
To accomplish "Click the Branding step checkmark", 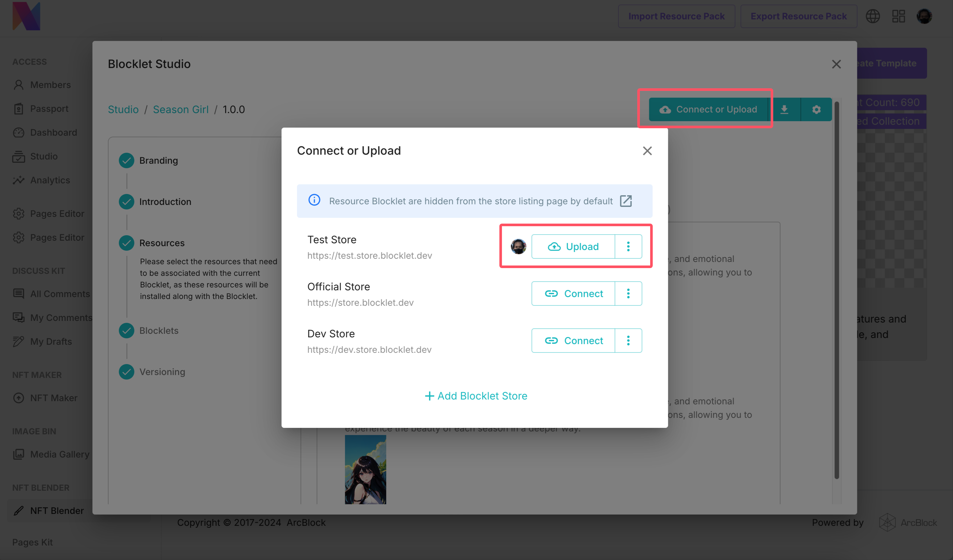I will click(x=126, y=160).
